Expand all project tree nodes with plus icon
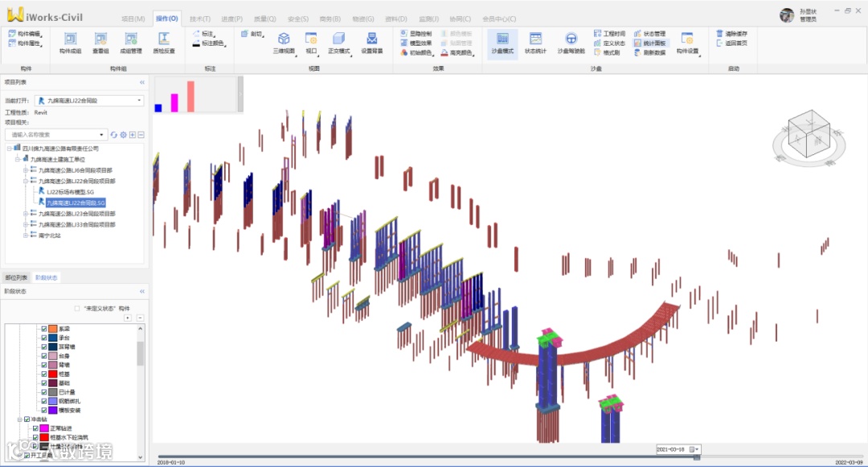The height and width of the screenshot is (467, 868). click(x=133, y=134)
